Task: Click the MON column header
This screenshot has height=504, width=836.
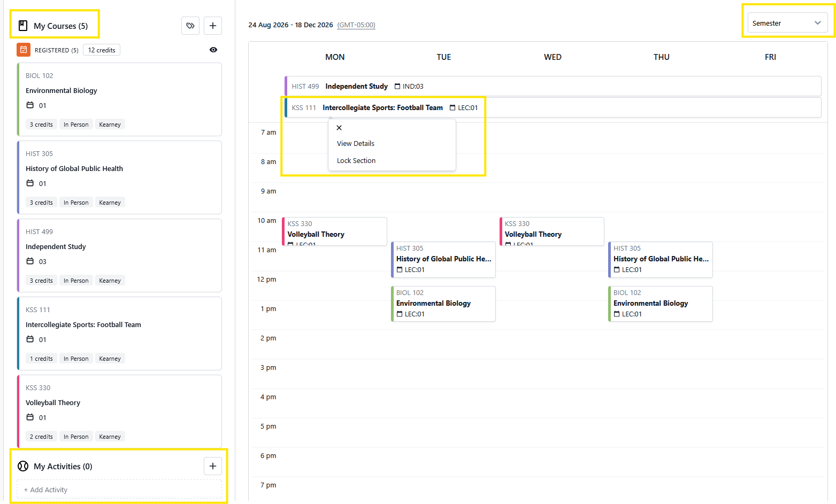Action: click(335, 57)
